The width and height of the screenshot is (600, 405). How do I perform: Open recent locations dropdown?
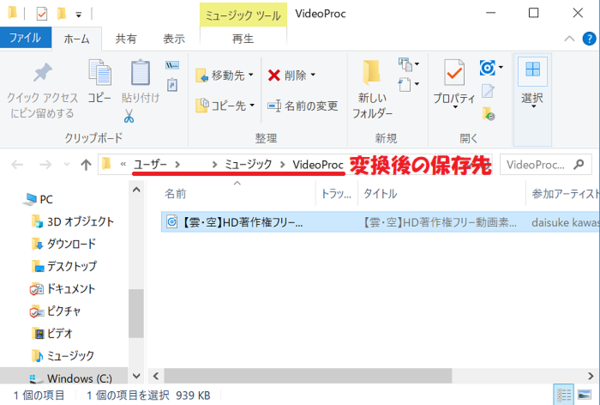pyautogui.click(x=67, y=165)
